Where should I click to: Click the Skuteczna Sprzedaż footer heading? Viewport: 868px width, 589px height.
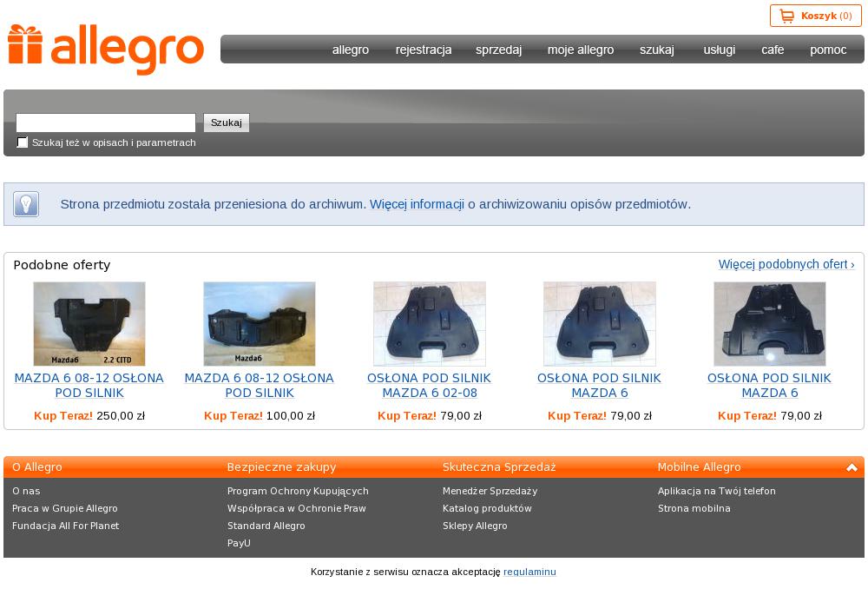pyautogui.click(x=499, y=467)
